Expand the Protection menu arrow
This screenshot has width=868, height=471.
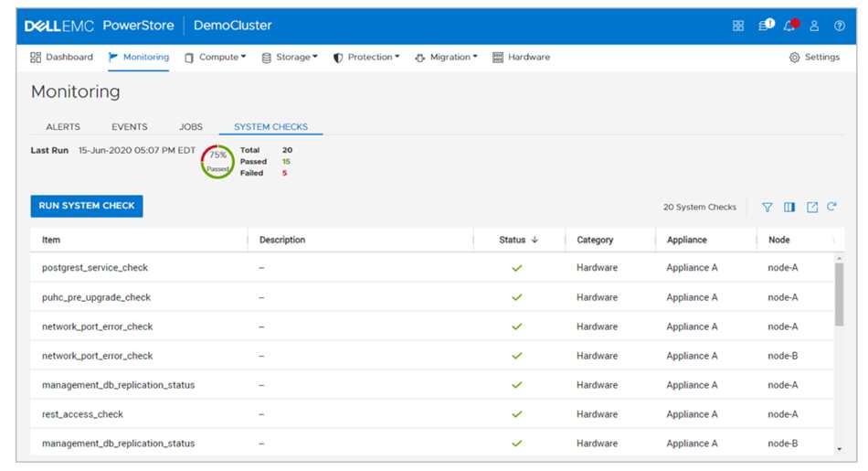pyautogui.click(x=397, y=57)
